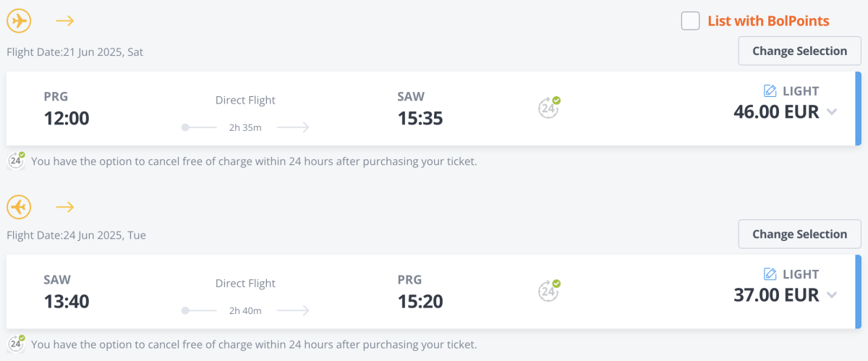Click the edit pencil icon beside 37.00 EUR fare
The width and height of the screenshot is (868, 361).
click(x=770, y=274)
